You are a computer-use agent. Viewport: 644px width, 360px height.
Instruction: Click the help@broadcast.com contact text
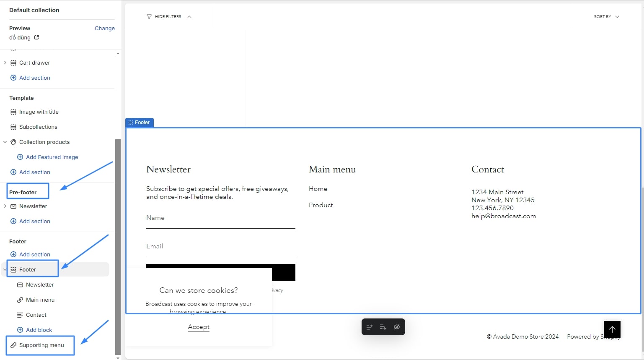pos(504,216)
